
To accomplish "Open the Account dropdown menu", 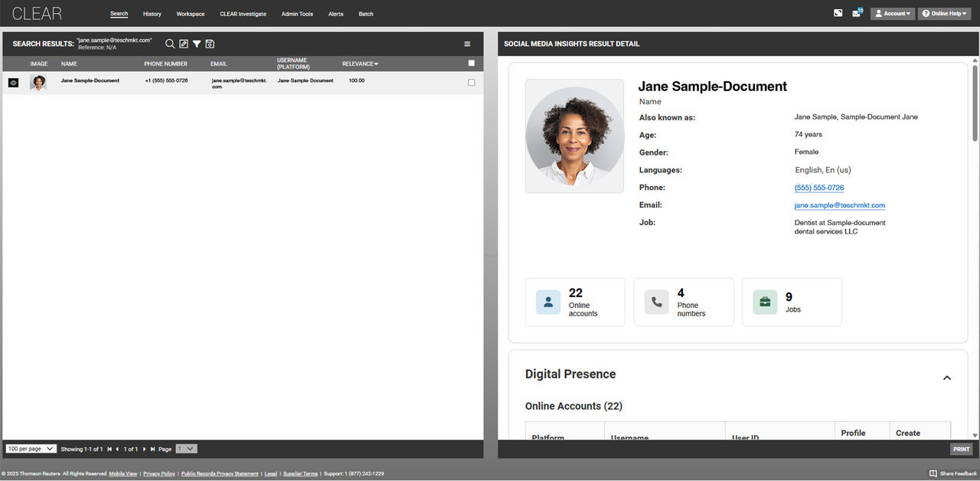I will click(x=892, y=13).
